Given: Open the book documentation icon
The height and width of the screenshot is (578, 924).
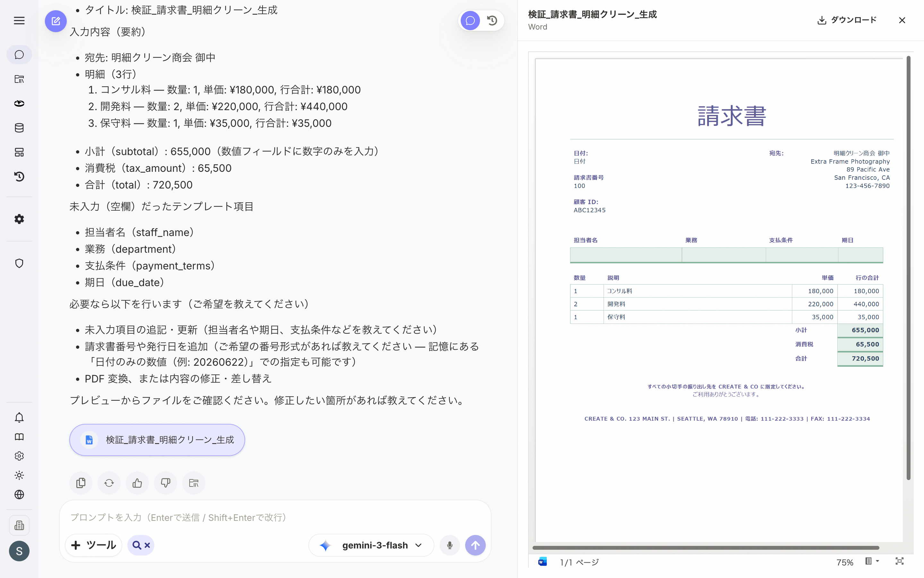Looking at the screenshot, I should coord(19,437).
